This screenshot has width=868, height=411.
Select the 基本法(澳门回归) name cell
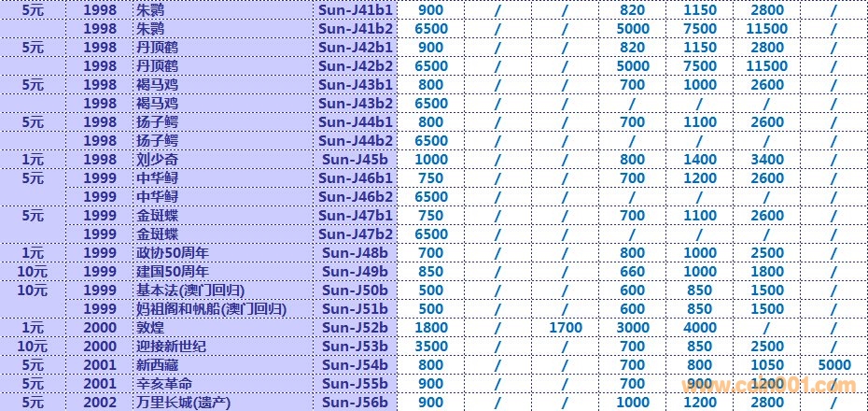coord(189,290)
